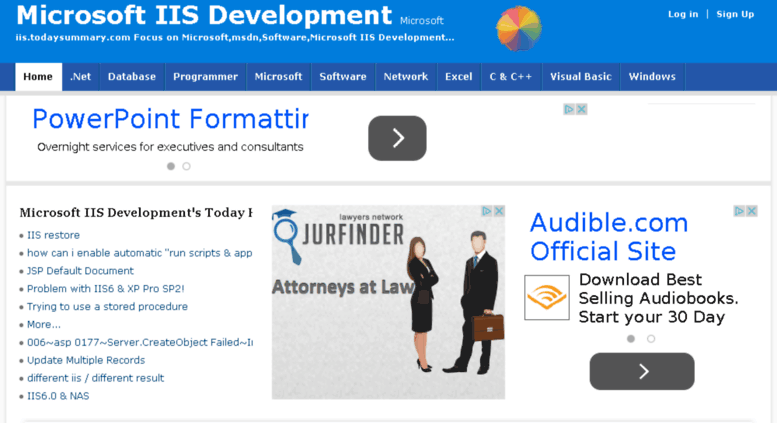Open the Update Multiple Records link
This screenshot has height=423, width=777.
[x=86, y=360]
